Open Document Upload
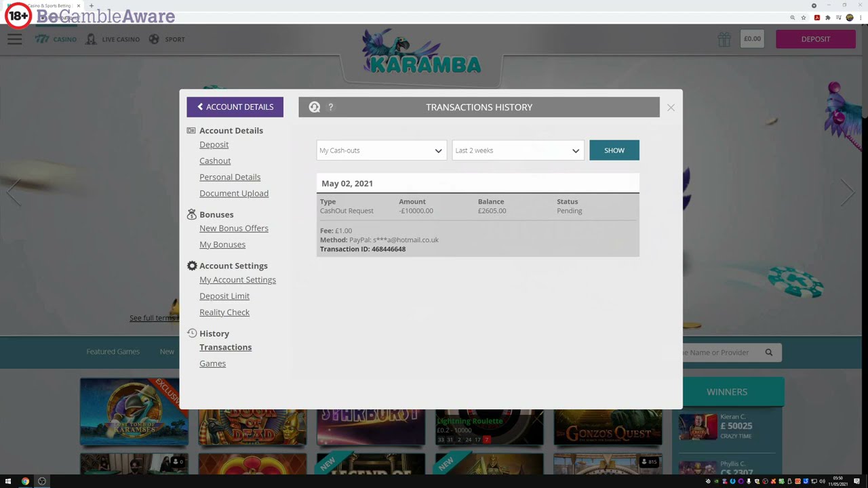 pos(234,193)
